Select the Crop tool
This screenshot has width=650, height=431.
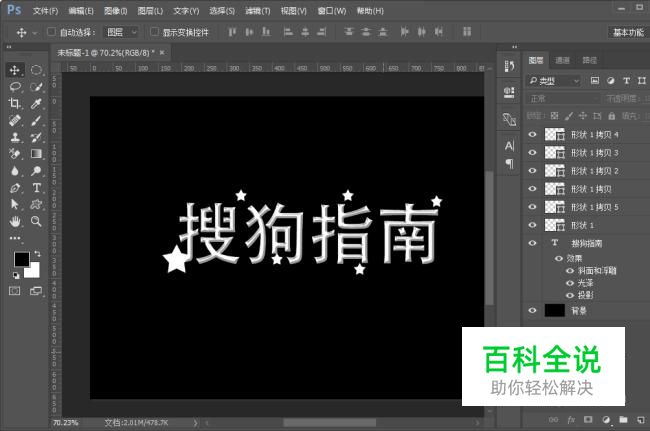[15, 103]
